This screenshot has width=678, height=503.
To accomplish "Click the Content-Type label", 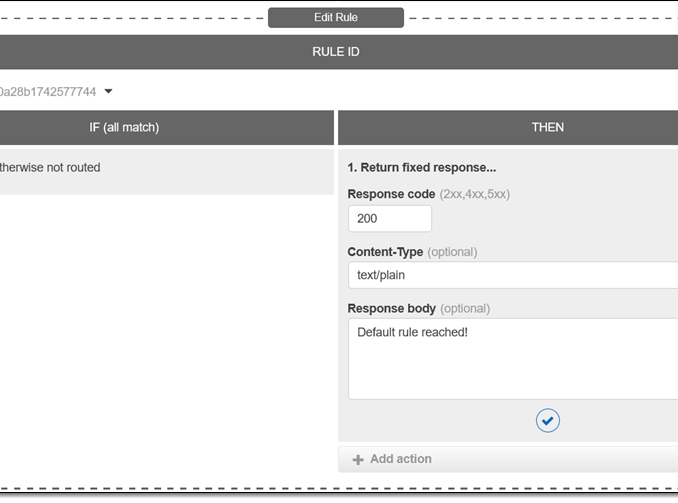I will click(x=385, y=252).
